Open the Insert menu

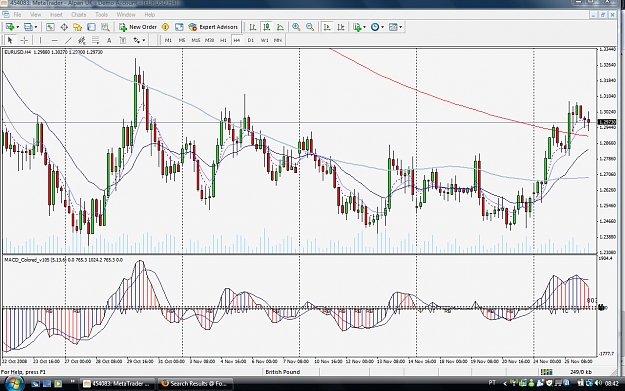tap(56, 15)
